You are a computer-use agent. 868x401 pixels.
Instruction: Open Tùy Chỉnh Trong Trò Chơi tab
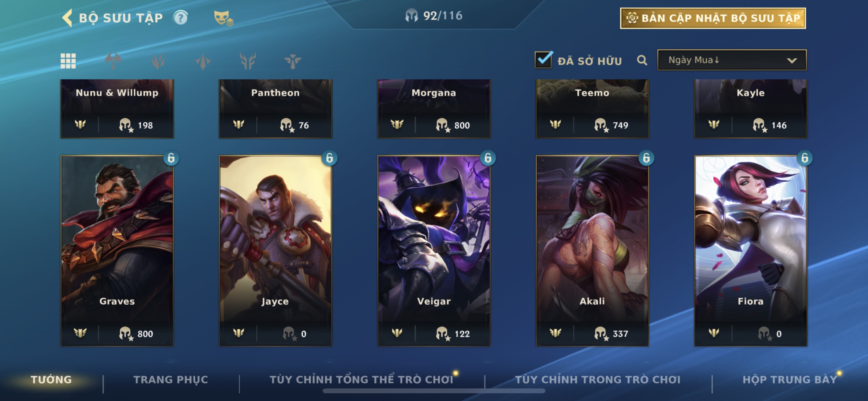click(x=598, y=379)
